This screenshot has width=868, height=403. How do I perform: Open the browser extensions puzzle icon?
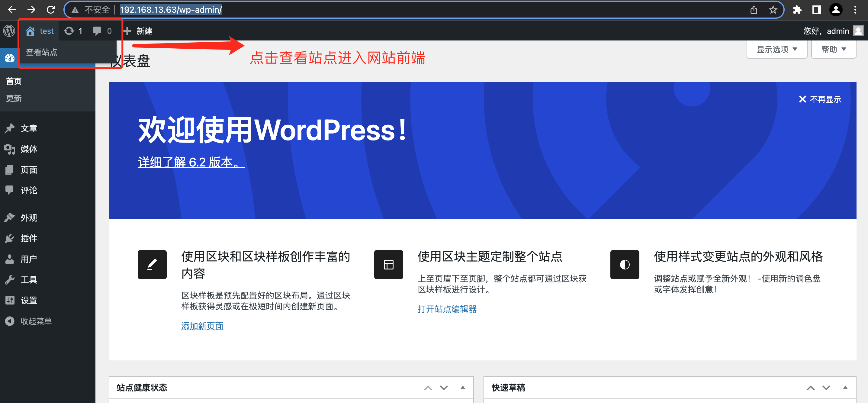coord(797,10)
